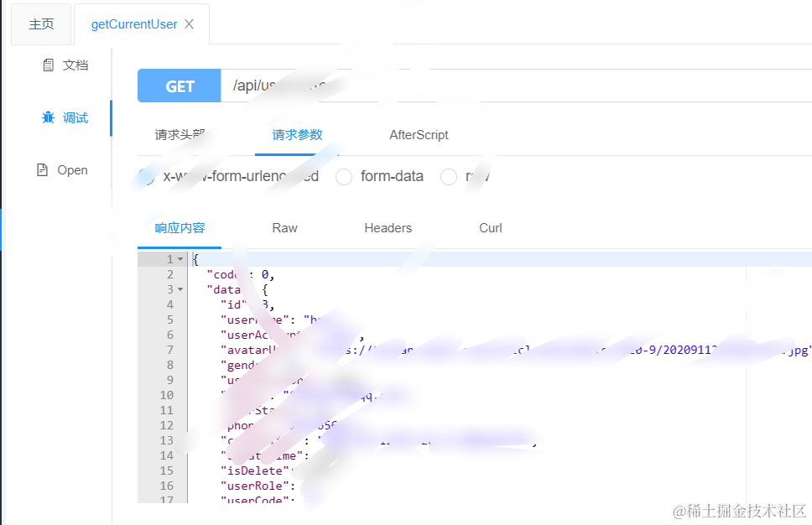Show the Raw response tab
The image size is (812, 525).
point(285,228)
